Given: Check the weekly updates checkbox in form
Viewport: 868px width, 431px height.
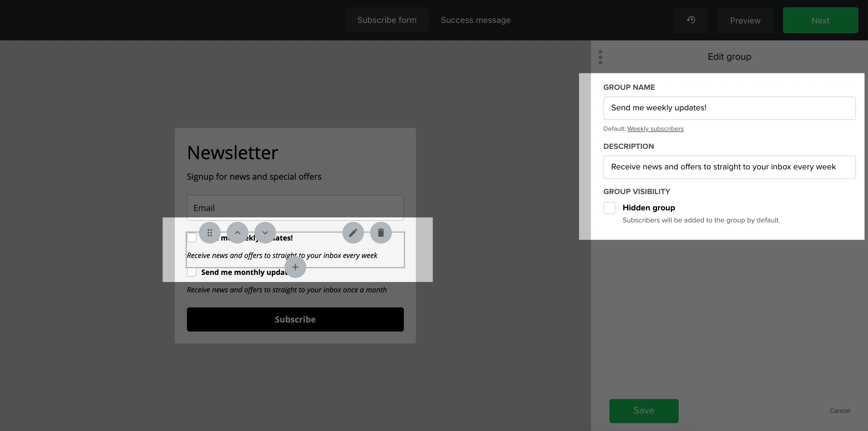Looking at the screenshot, I should pos(192,238).
